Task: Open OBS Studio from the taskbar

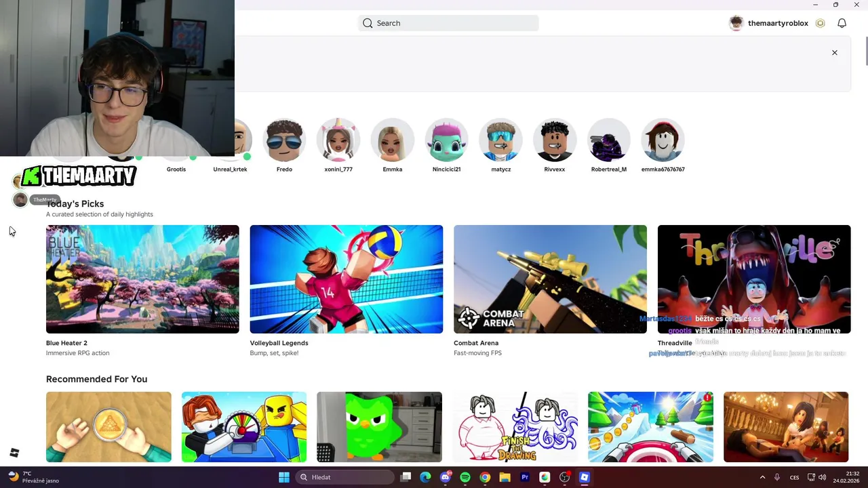Action: (564, 477)
